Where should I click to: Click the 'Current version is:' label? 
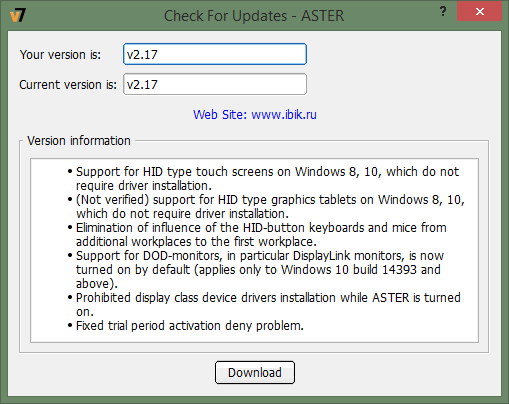[x=68, y=85]
